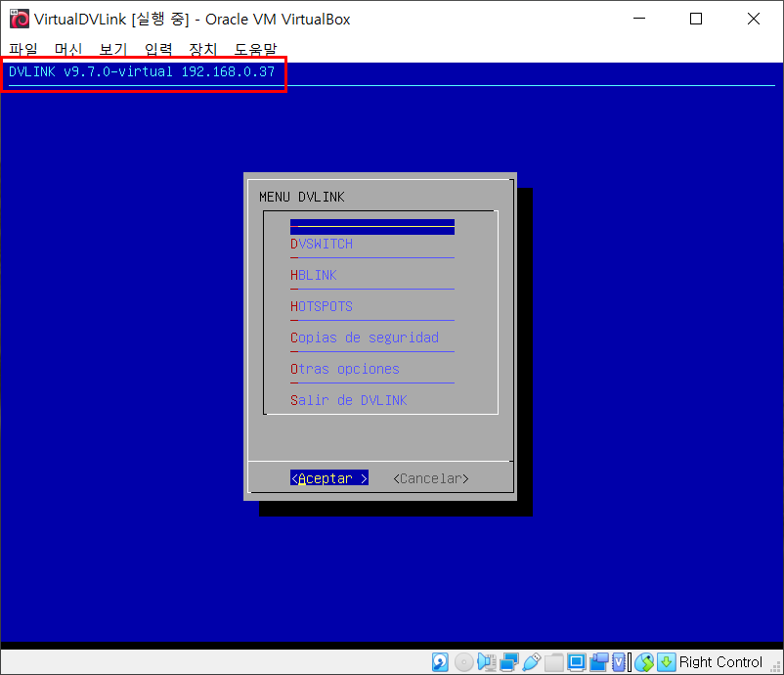784x675 pixels.
Task: Open the USB devices status icon
Action: 532,662
